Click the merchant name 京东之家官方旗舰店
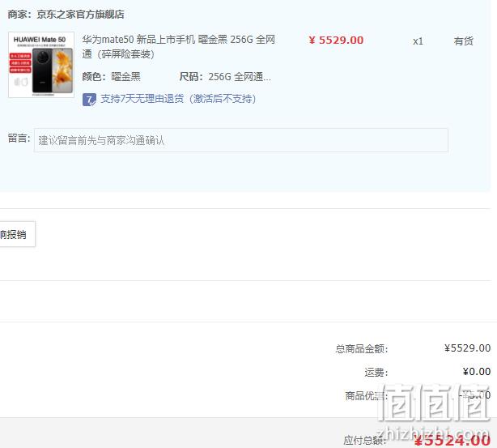The height and width of the screenshot is (448, 497). [x=80, y=15]
